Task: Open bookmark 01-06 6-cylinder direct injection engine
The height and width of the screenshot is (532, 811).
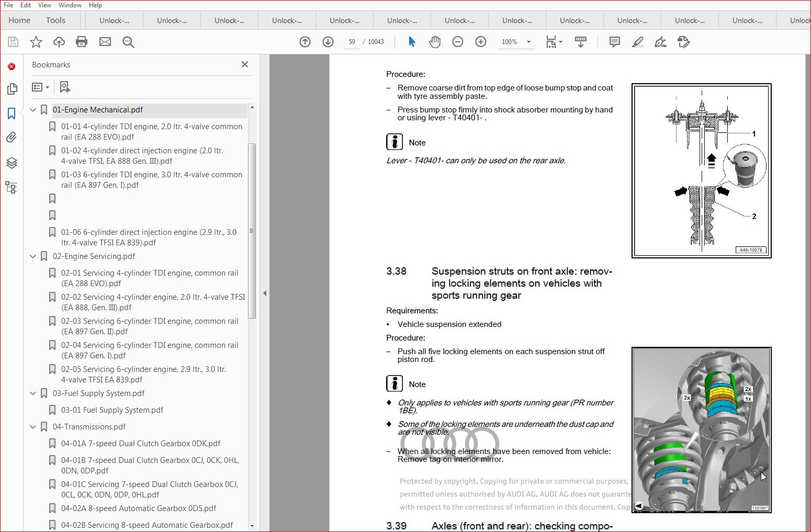Action: tap(149, 237)
